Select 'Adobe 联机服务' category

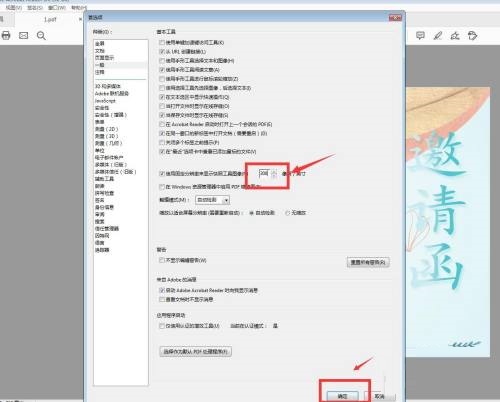point(112,93)
